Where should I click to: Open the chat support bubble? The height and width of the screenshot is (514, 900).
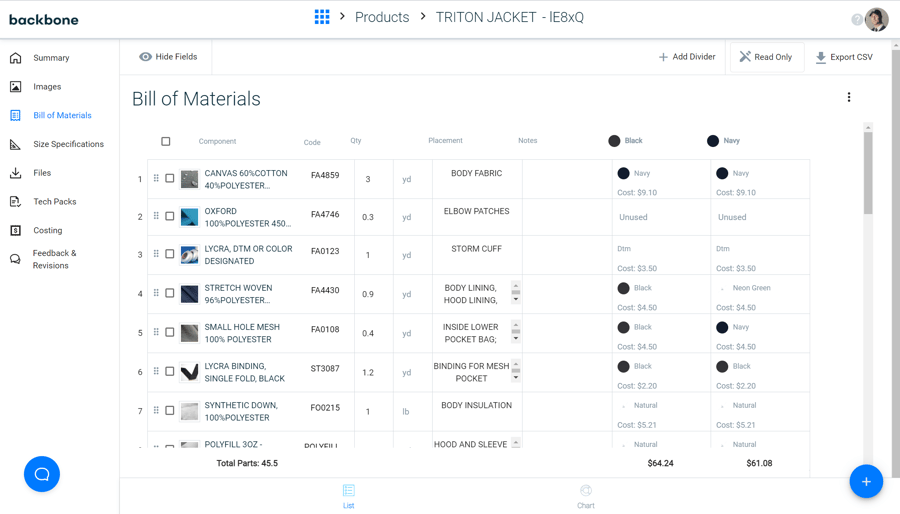(x=42, y=474)
